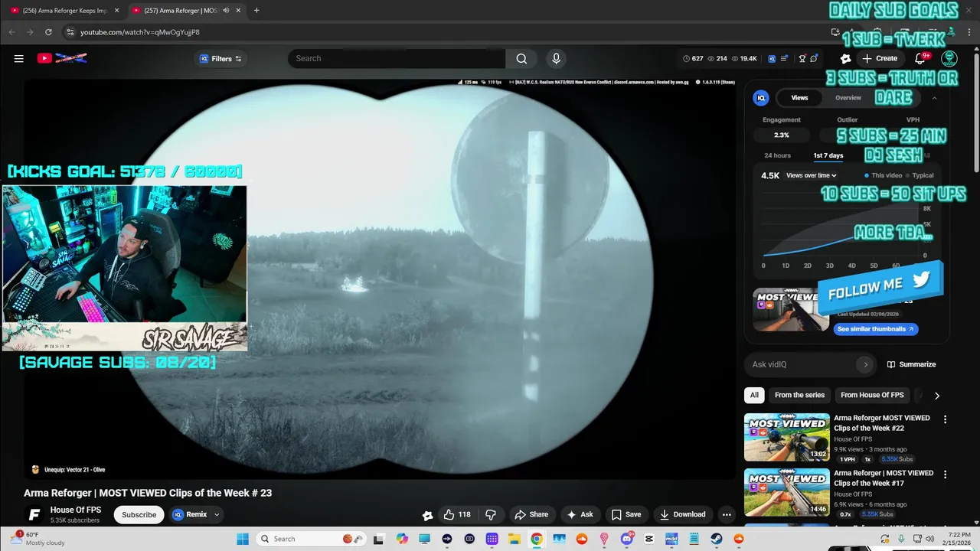Open Chrome from the taskbar
The width and height of the screenshot is (980, 551).
[537, 539]
